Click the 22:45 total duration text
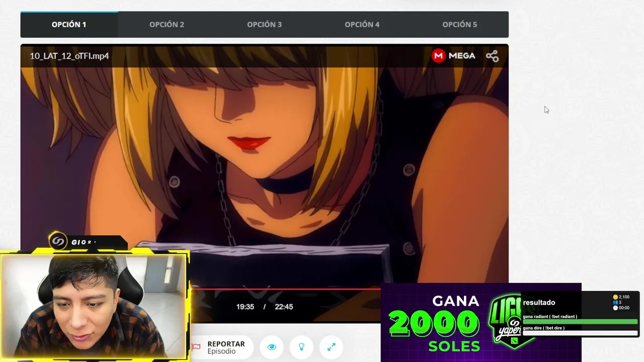 [284, 307]
